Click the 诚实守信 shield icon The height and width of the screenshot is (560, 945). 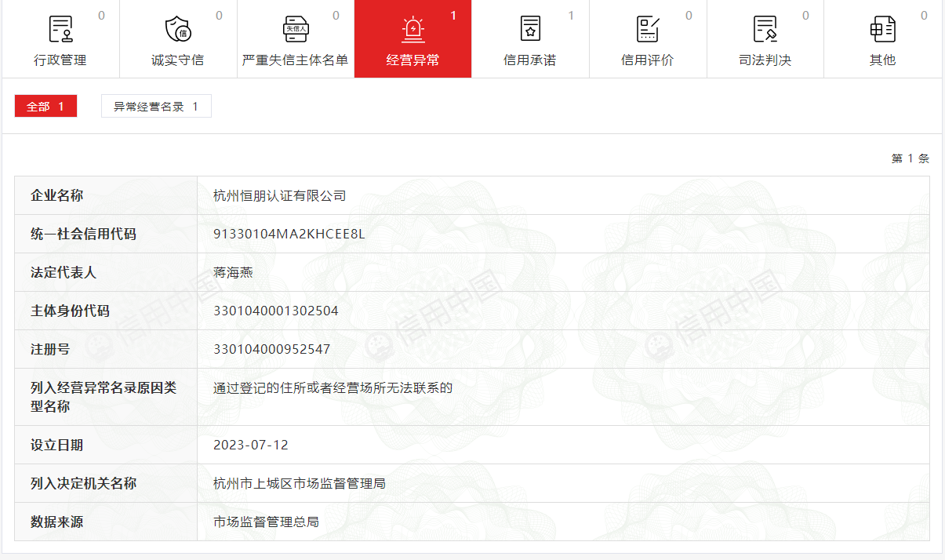click(x=178, y=29)
